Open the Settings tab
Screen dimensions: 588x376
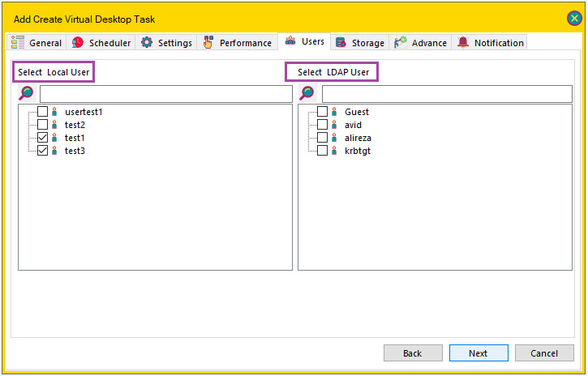click(x=166, y=43)
